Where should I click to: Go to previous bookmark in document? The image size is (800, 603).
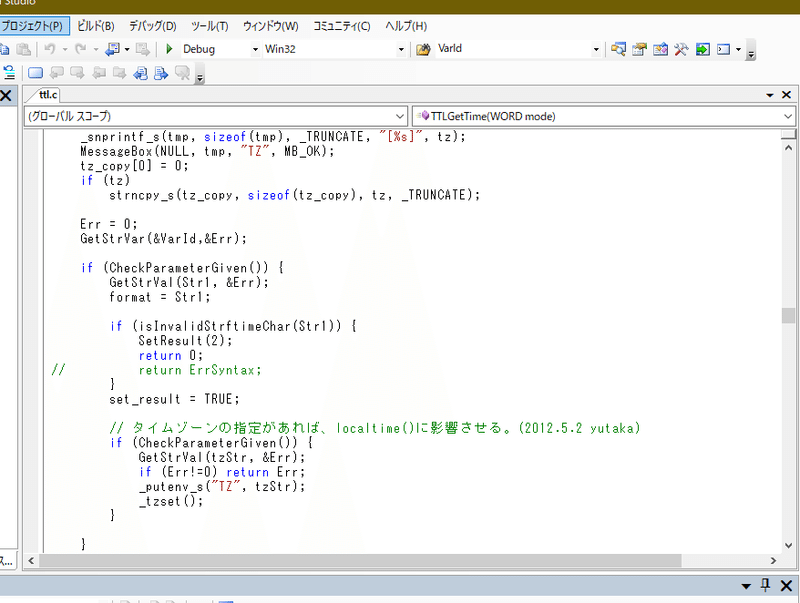pyautogui.click(x=140, y=73)
